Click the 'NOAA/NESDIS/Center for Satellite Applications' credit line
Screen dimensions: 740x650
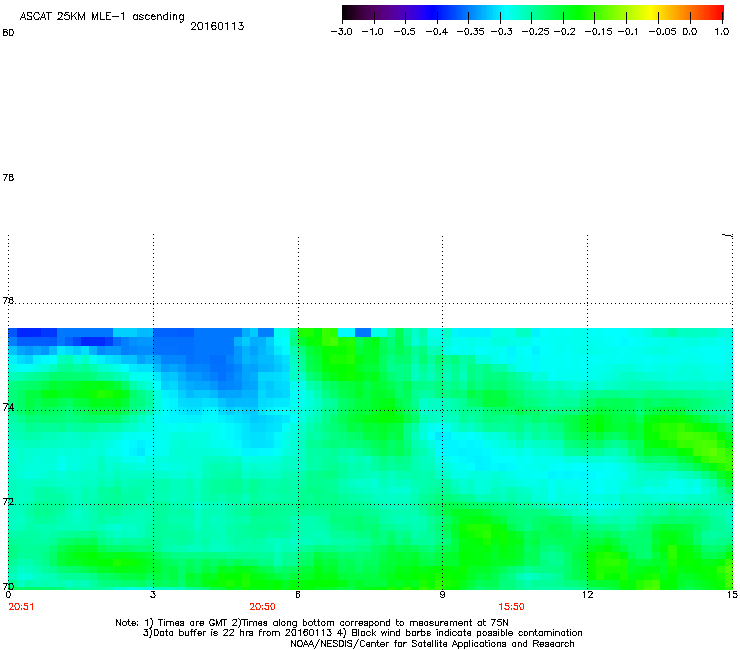(x=432, y=644)
